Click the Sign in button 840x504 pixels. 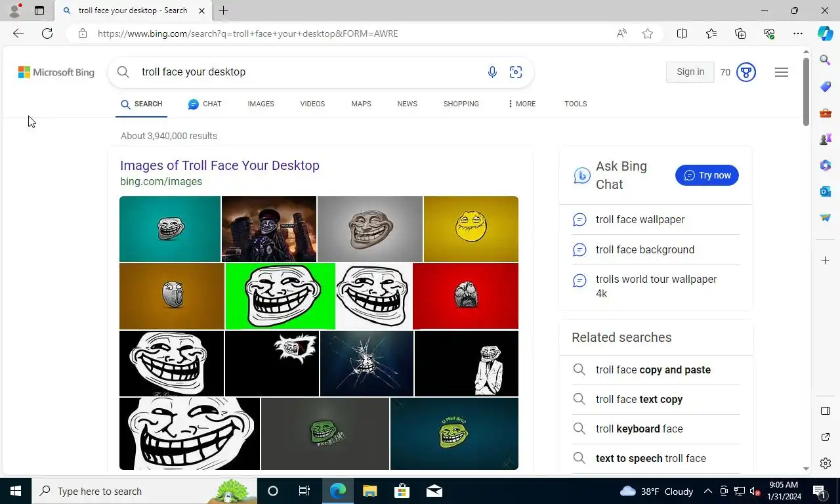click(x=690, y=72)
